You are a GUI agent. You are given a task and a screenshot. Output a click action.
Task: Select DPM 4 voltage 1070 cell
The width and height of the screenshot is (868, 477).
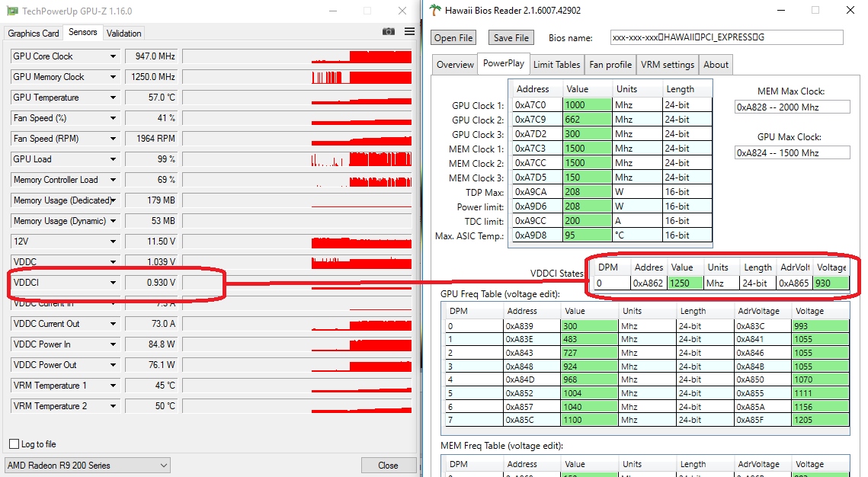pos(820,379)
